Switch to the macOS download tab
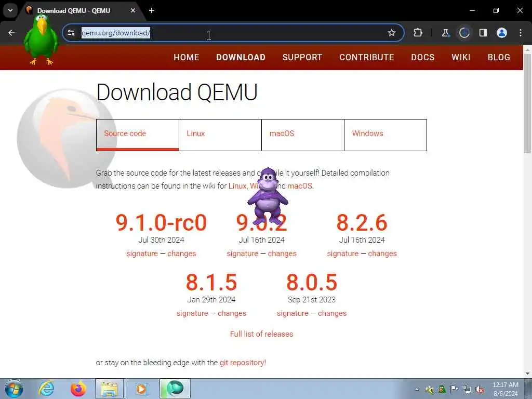Viewport: 532px width, 399px height. (303, 135)
